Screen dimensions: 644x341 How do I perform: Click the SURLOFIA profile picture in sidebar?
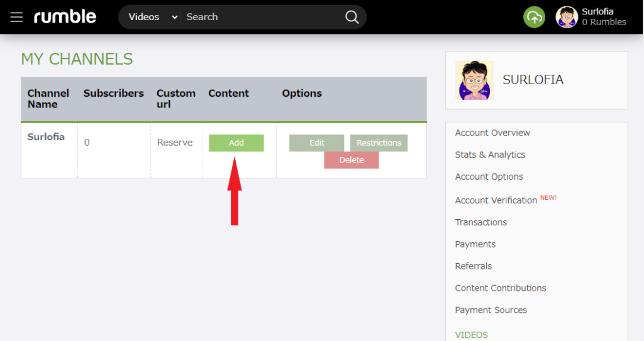click(474, 80)
